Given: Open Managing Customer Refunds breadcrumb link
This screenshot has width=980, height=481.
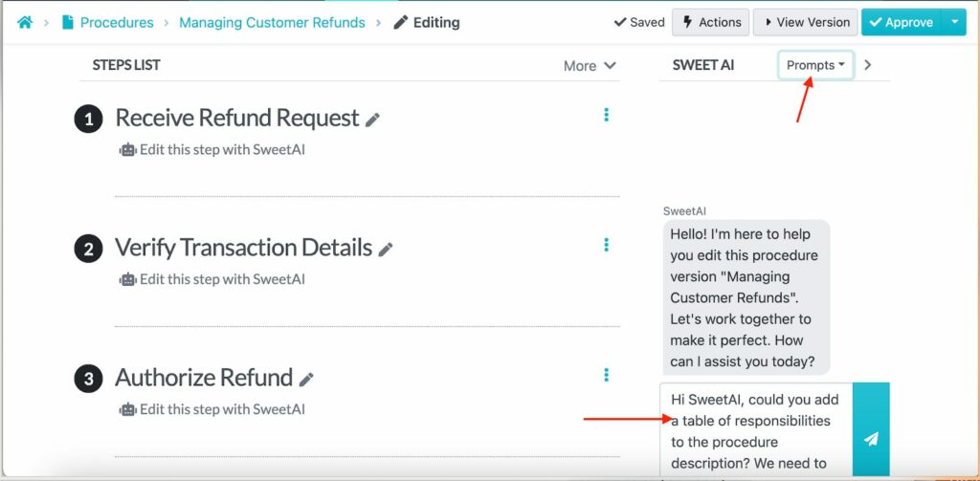Looking at the screenshot, I should pos(272,22).
